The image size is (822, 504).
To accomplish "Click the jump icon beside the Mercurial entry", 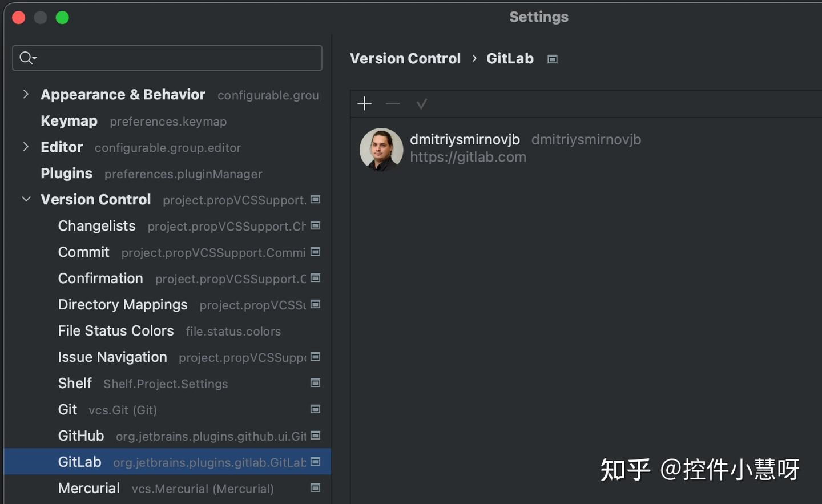I will coord(315,488).
